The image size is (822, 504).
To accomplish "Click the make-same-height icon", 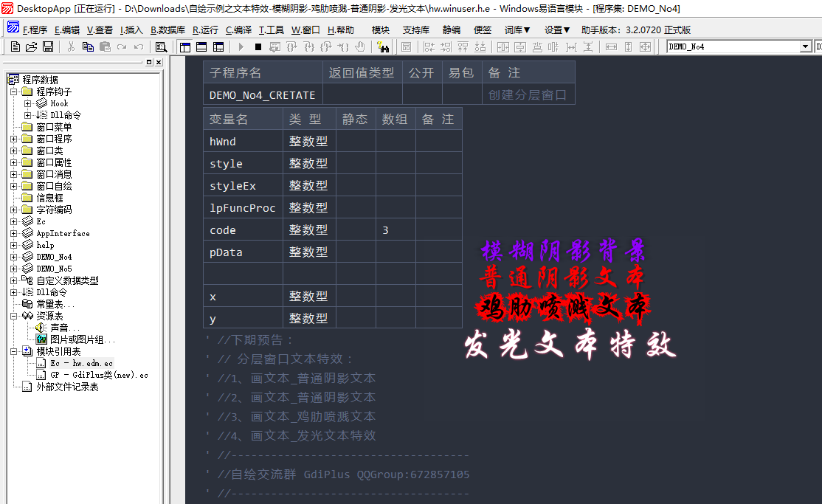I will (628, 46).
